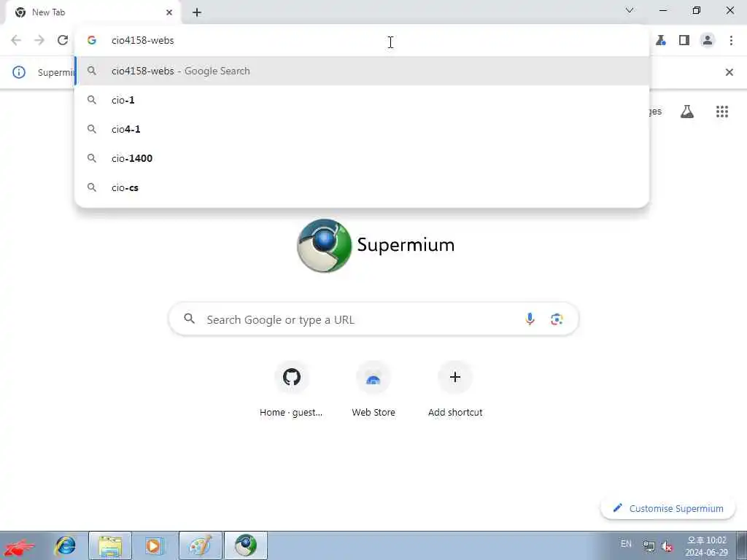Focus the Search Google or type a URL box
The height and width of the screenshot is (560, 747).
click(x=373, y=319)
